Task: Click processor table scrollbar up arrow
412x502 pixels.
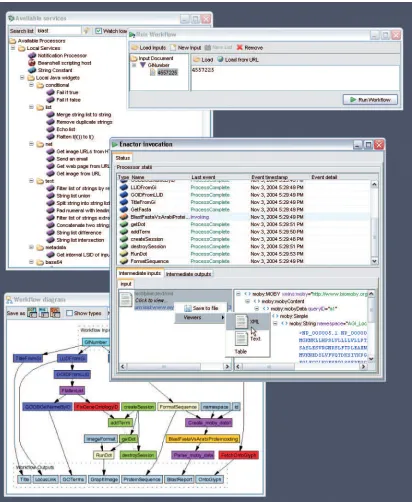Action: pyautogui.click(x=374, y=184)
